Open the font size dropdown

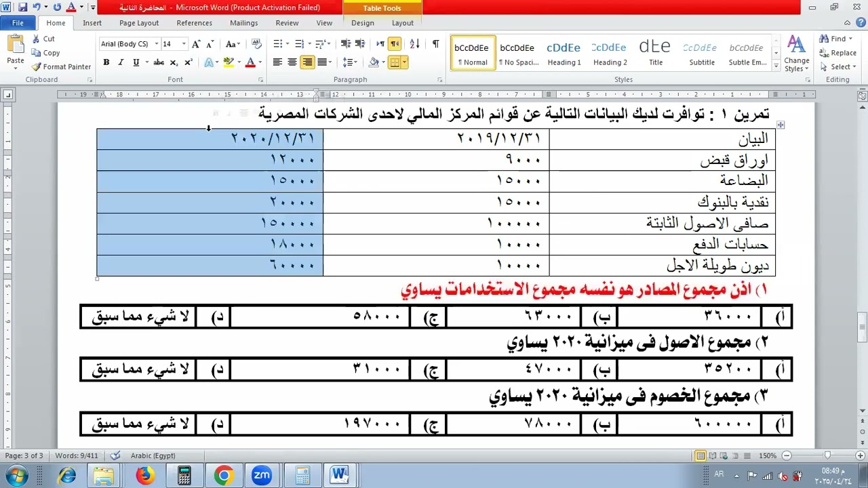(x=184, y=44)
